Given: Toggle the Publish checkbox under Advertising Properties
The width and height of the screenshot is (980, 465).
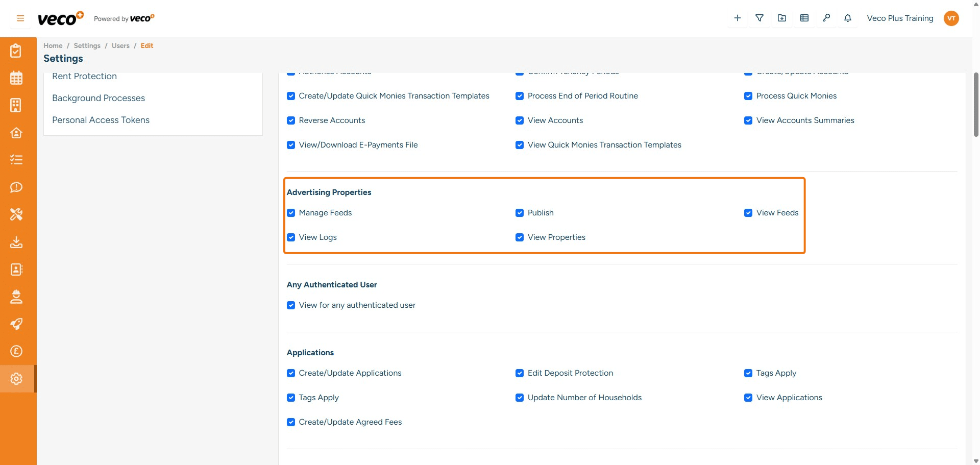Looking at the screenshot, I should pyautogui.click(x=520, y=213).
